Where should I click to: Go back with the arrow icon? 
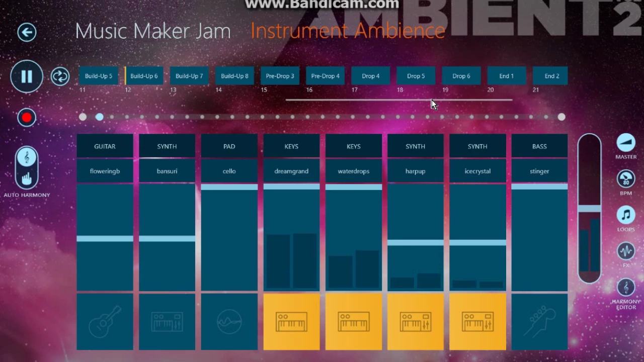click(27, 33)
